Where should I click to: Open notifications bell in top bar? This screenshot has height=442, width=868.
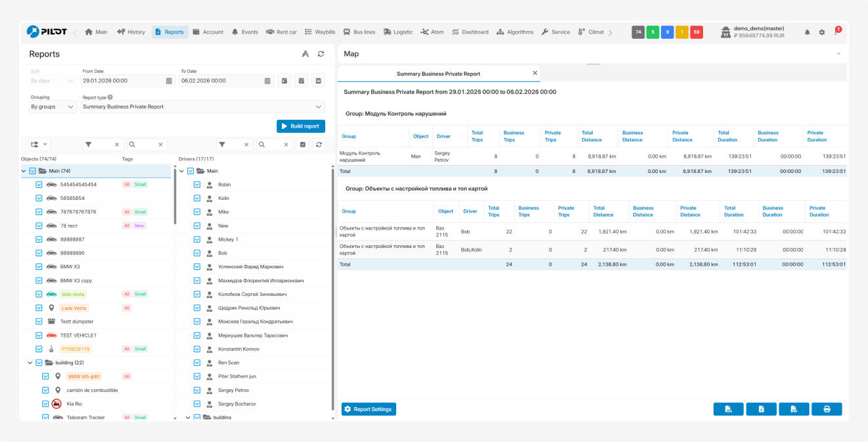(x=807, y=32)
